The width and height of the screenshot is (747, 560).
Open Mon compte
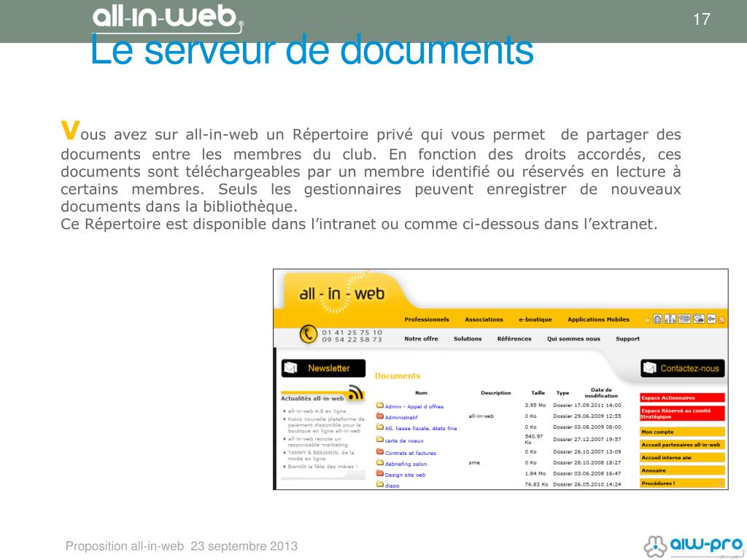coord(682,432)
